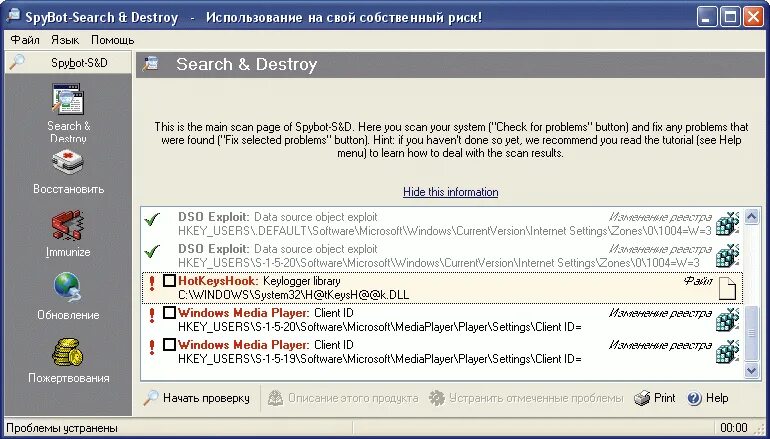Click the Search & Destroy header icon

[x=151, y=64]
